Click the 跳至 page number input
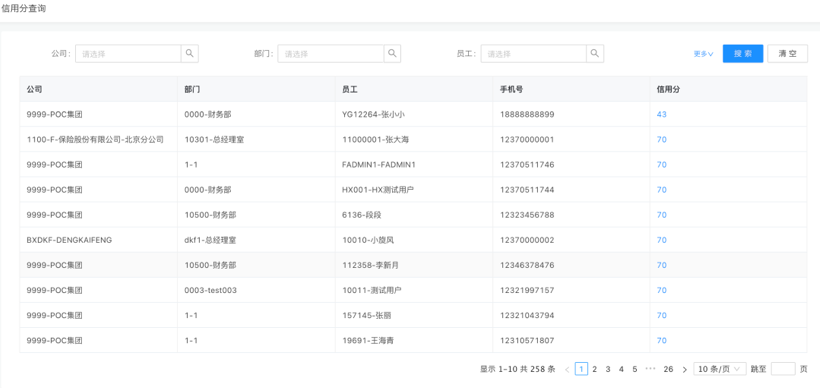Screen dimensions: 820x388 click(x=783, y=369)
